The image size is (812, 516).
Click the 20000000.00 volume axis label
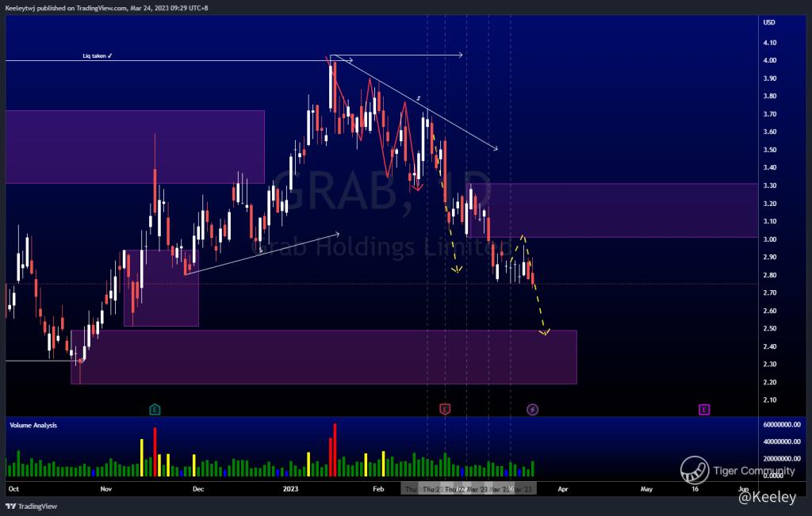click(781, 459)
